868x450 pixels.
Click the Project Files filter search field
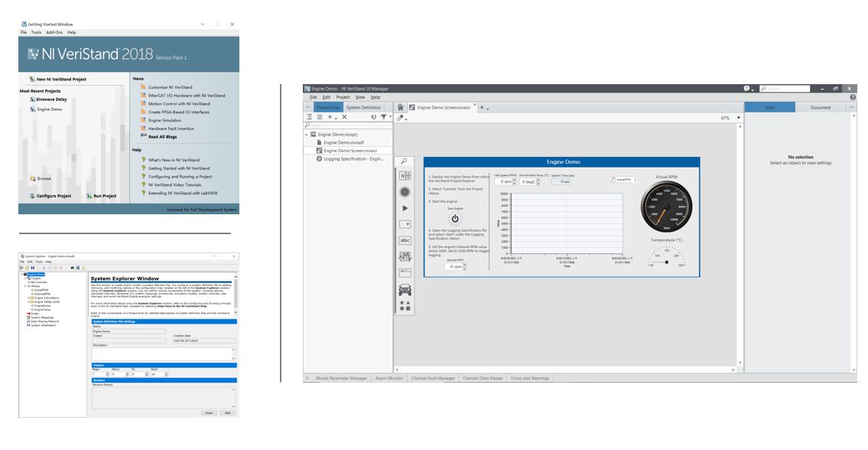point(348,126)
